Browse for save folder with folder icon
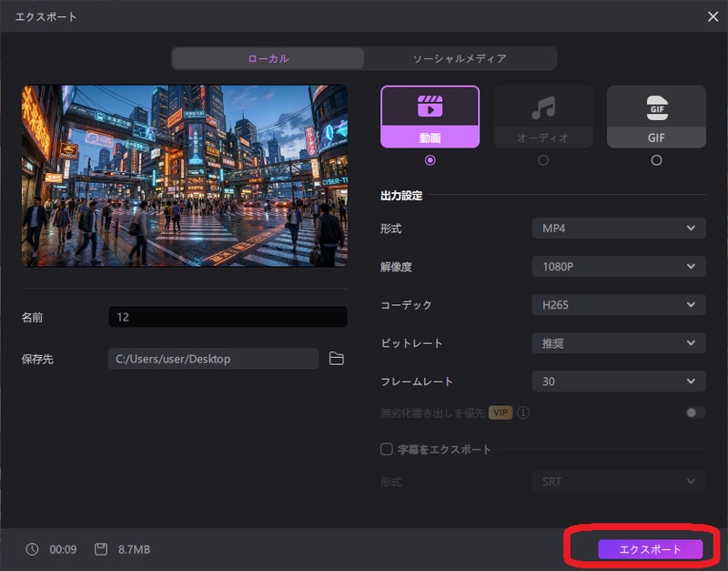The width and height of the screenshot is (728, 571). [336, 358]
